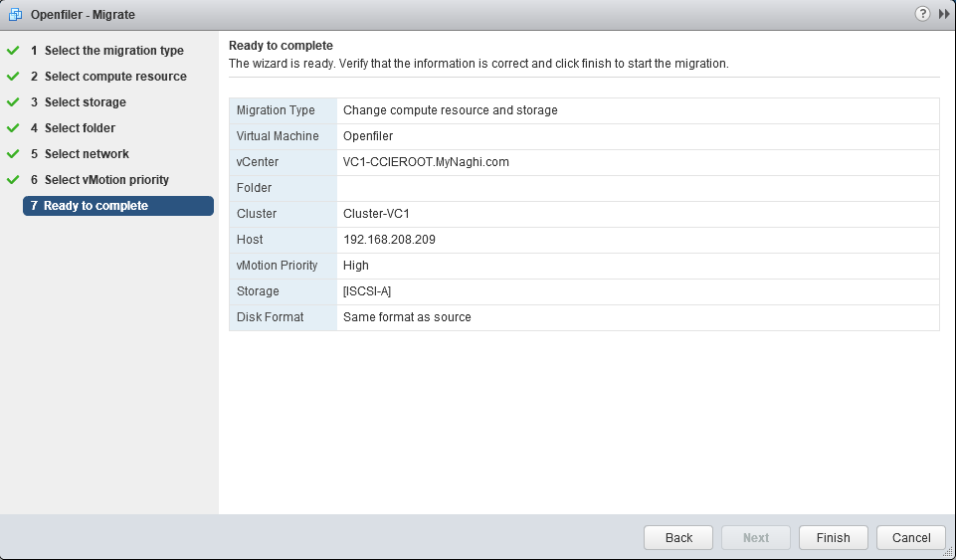Viewport: 956px width, 560px height.
Task: Click the help question mark icon
Action: click(922, 14)
